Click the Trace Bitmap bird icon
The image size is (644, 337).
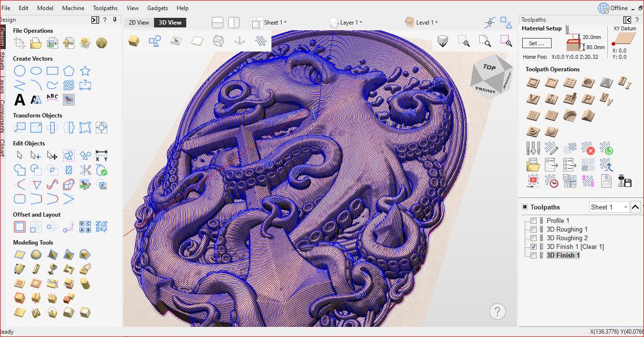(x=69, y=100)
